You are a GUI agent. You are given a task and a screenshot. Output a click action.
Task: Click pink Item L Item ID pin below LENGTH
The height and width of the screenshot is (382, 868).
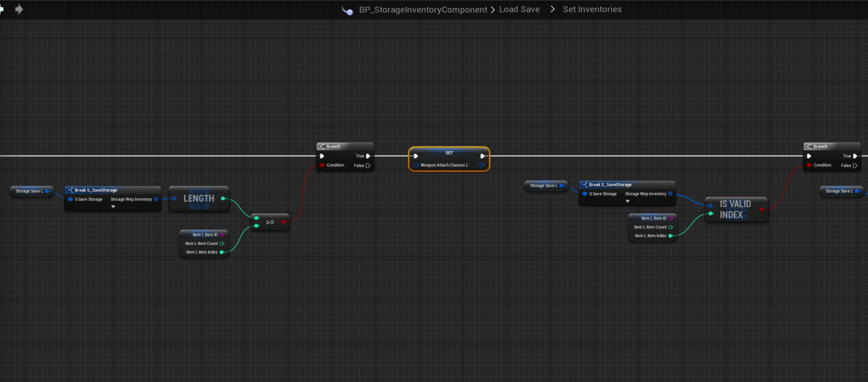pyautogui.click(x=222, y=235)
